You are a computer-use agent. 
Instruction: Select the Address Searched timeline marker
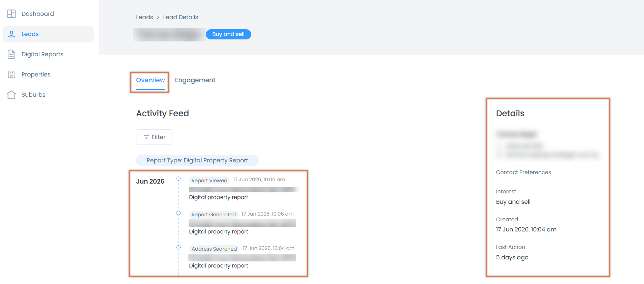[179, 247]
